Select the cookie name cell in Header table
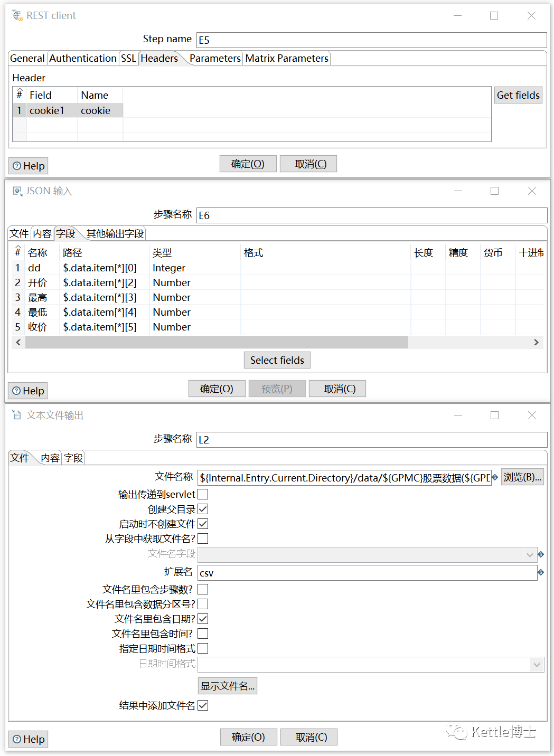 pyautogui.click(x=100, y=110)
